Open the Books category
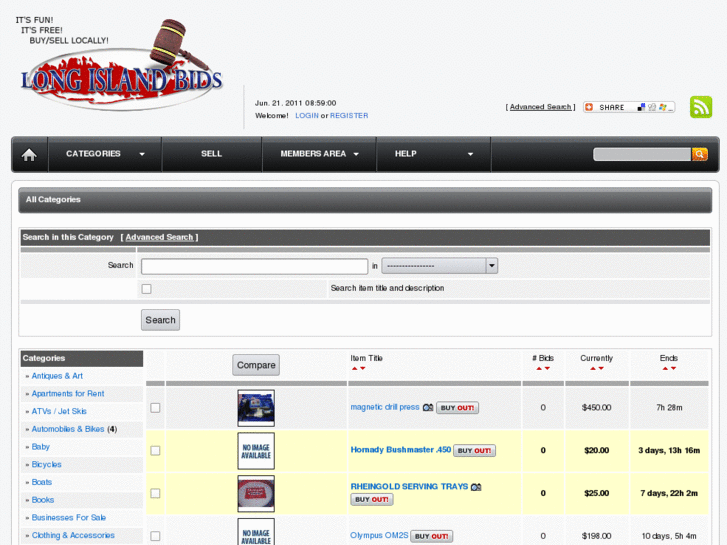The image size is (727, 545). [43, 500]
